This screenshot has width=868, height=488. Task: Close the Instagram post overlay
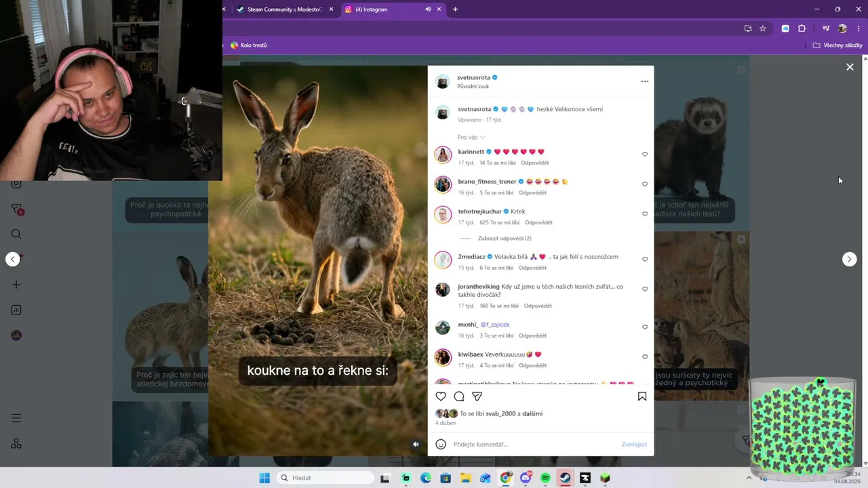(850, 67)
